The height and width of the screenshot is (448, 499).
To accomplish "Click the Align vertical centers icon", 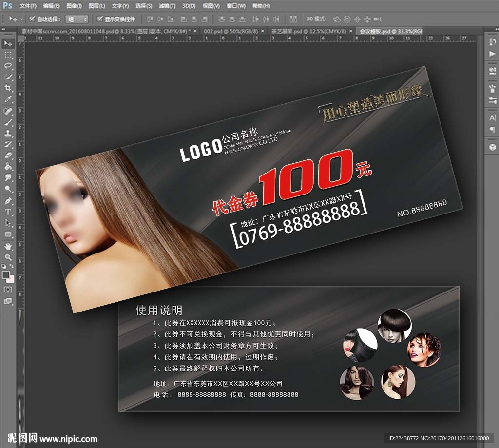I will click(160, 19).
